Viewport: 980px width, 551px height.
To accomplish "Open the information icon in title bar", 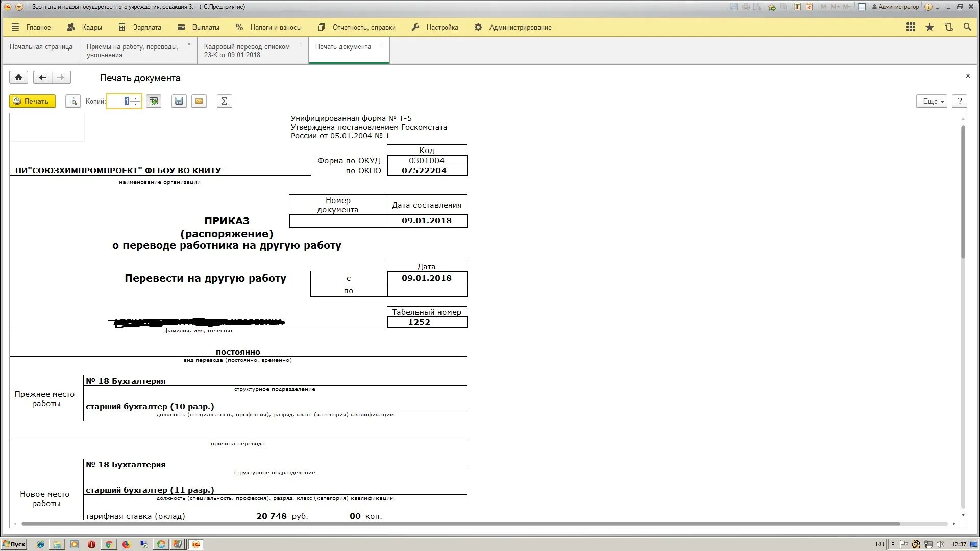I will (x=928, y=7).
